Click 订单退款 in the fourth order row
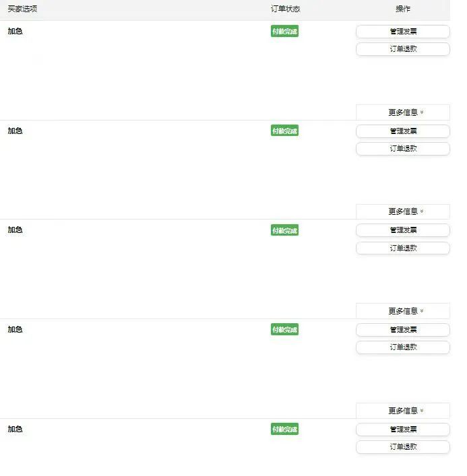The image size is (467, 476). click(x=402, y=347)
